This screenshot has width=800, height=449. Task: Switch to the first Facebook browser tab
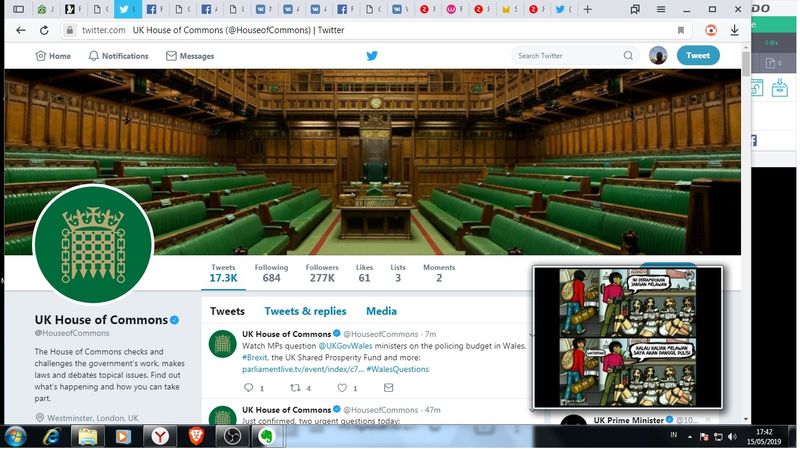click(155, 9)
